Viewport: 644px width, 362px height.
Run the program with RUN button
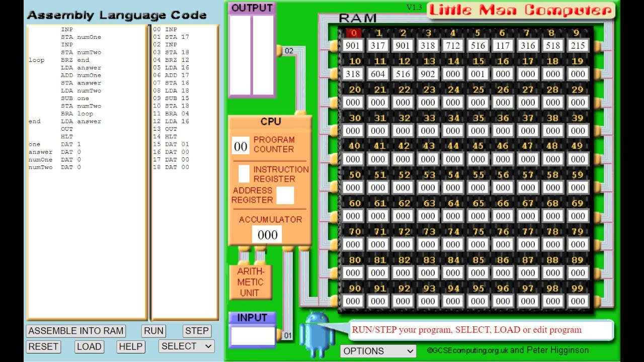point(153,331)
